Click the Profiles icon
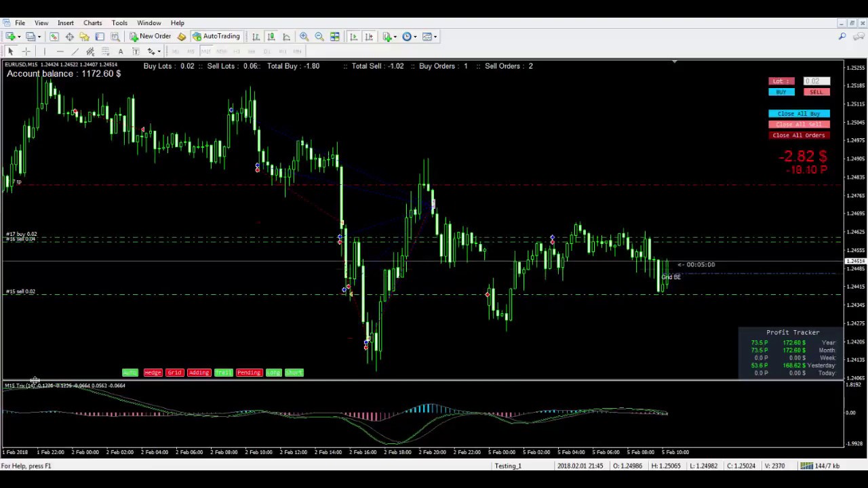Image resolution: width=868 pixels, height=488 pixels. click(30, 37)
